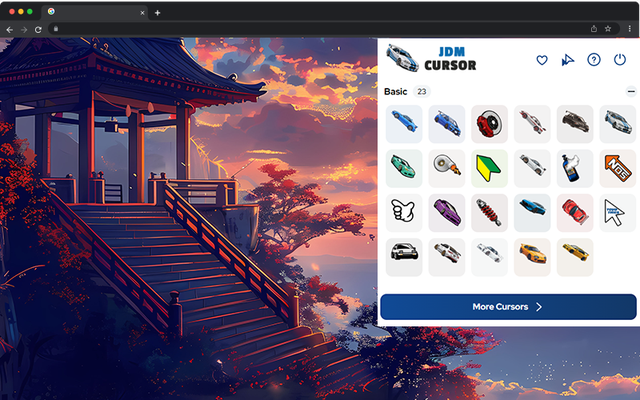
Task: Pick the dark brown hatchback cursor
Action: pyautogui.click(x=575, y=124)
